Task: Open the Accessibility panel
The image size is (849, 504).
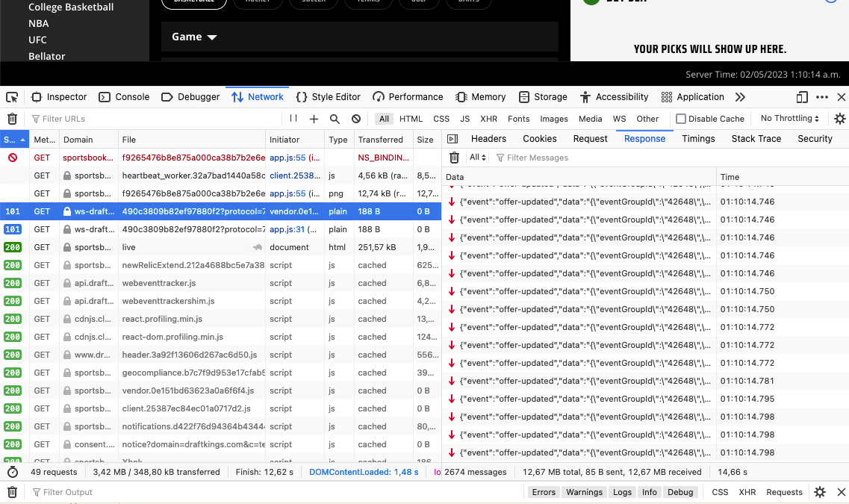Action: click(614, 97)
